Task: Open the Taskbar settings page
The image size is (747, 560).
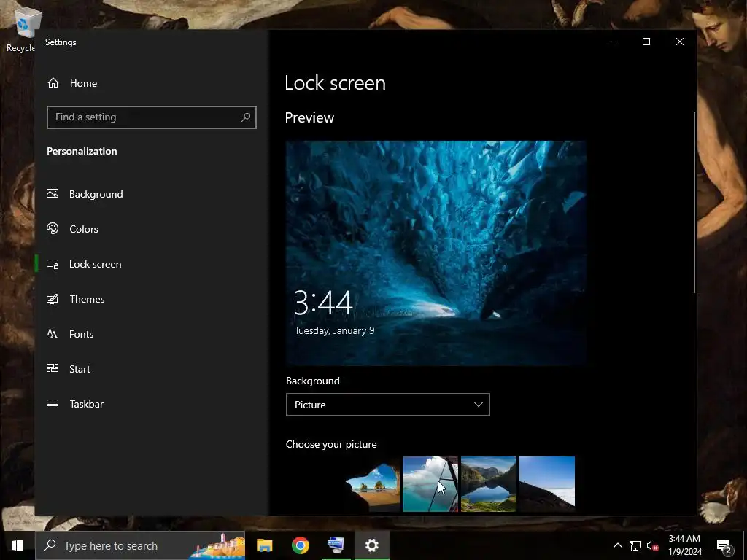Action: click(152, 404)
